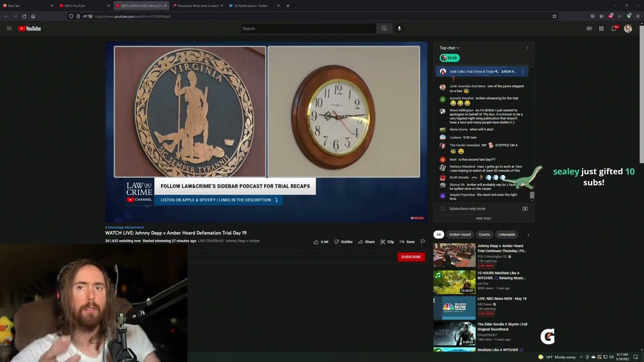The image size is (644, 362).
Task: Report the video with the flag icon
Action: (423, 242)
